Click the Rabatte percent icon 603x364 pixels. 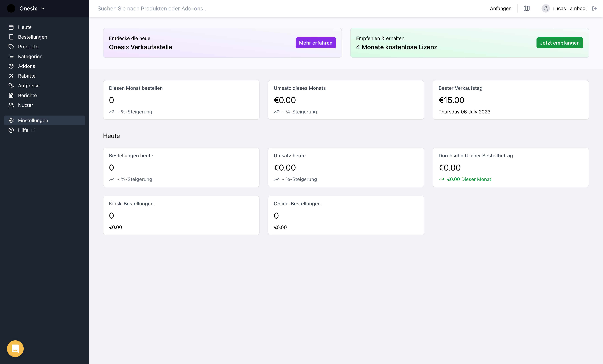[11, 76]
